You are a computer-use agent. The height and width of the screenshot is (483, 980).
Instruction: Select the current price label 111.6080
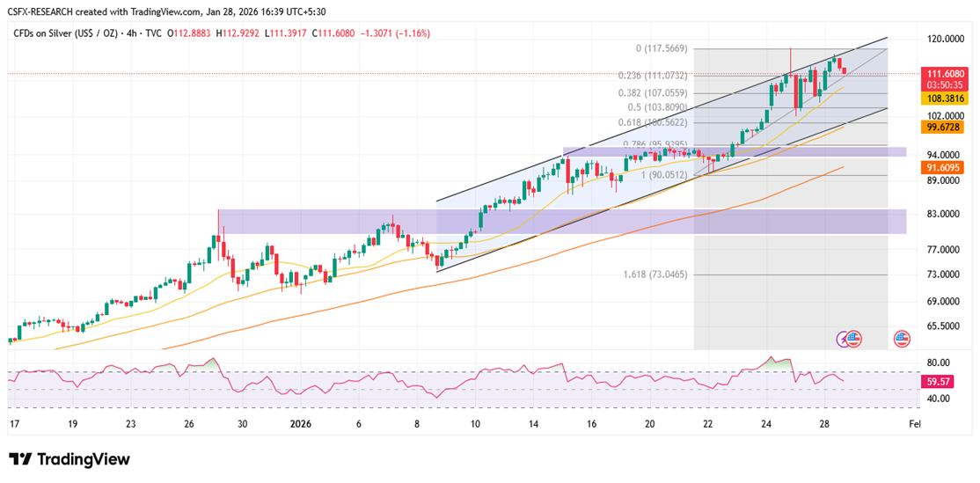pyautogui.click(x=945, y=74)
